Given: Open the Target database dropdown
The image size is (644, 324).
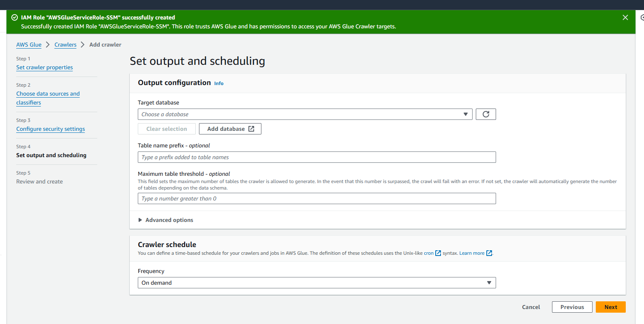Looking at the screenshot, I should coord(305,114).
